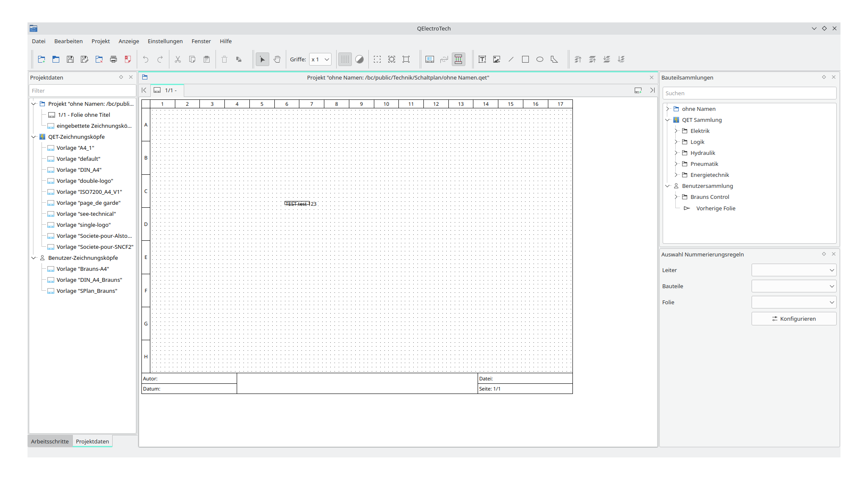Open folio properties icon in toolbar
This screenshot has height=490, width=868.
point(430,59)
